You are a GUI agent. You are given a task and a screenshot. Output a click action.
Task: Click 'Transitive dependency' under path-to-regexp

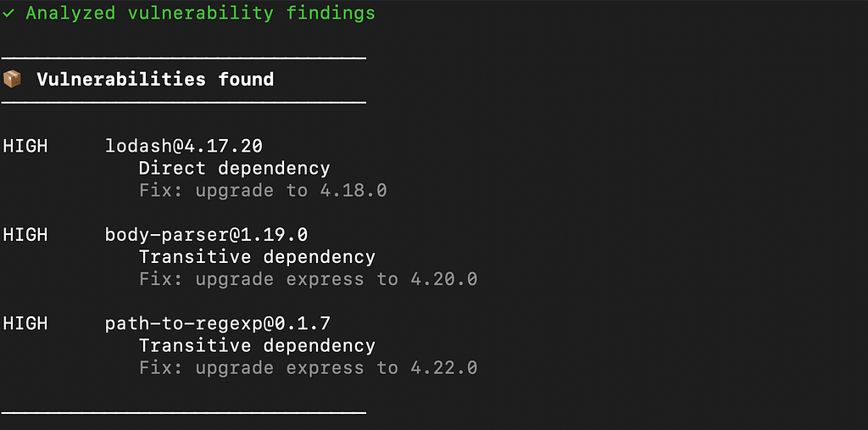[x=257, y=346]
